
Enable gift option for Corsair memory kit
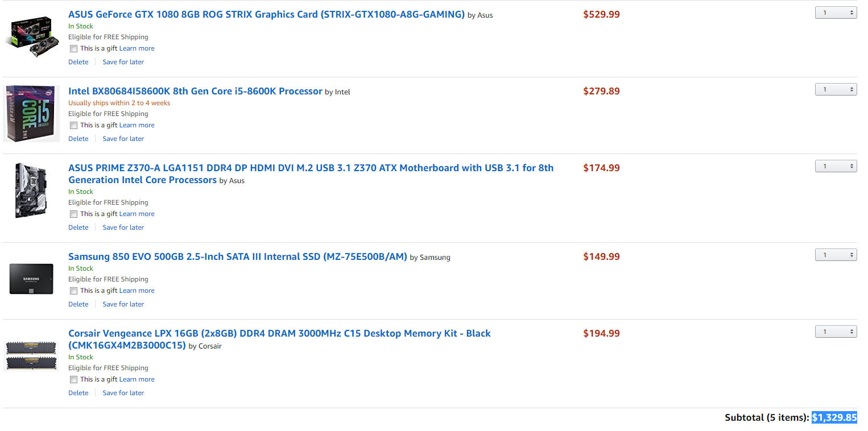73,380
